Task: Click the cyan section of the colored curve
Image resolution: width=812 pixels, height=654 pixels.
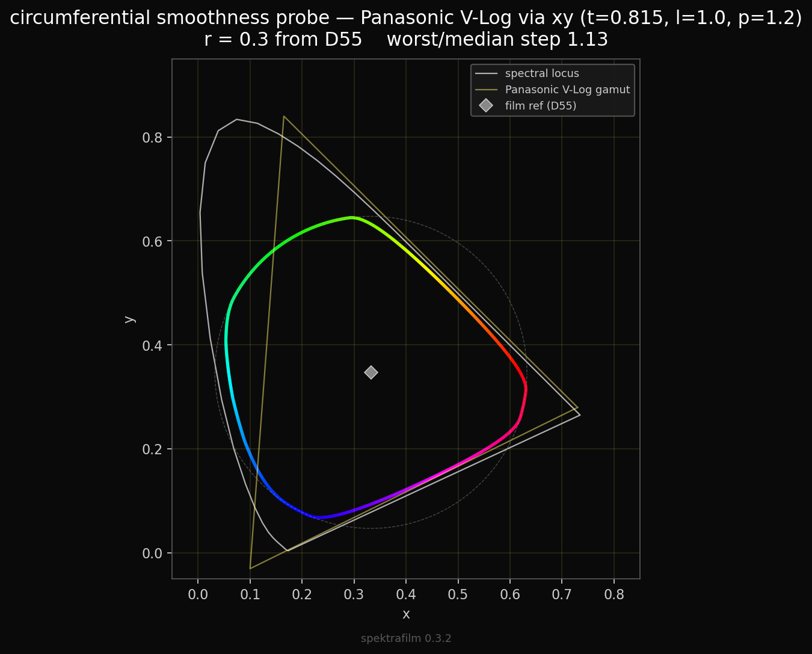Action: click(x=227, y=361)
